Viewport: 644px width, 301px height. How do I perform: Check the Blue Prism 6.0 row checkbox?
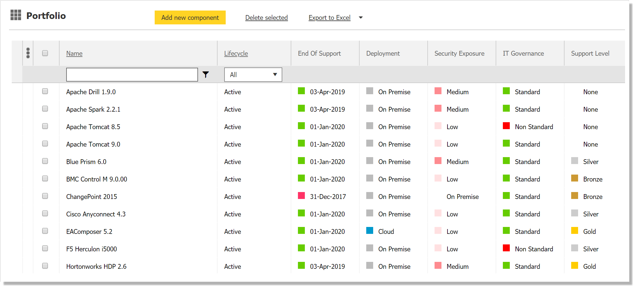pyautogui.click(x=45, y=161)
